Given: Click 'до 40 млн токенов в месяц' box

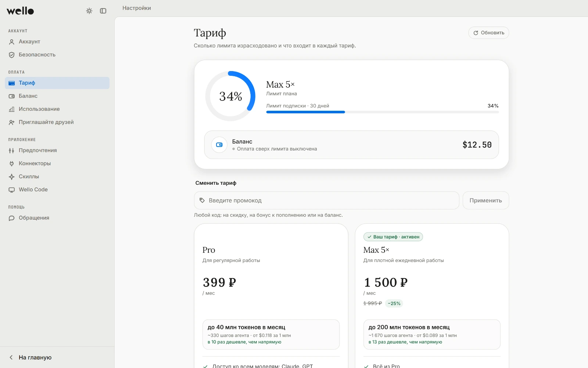Looking at the screenshot, I should 271,335.
